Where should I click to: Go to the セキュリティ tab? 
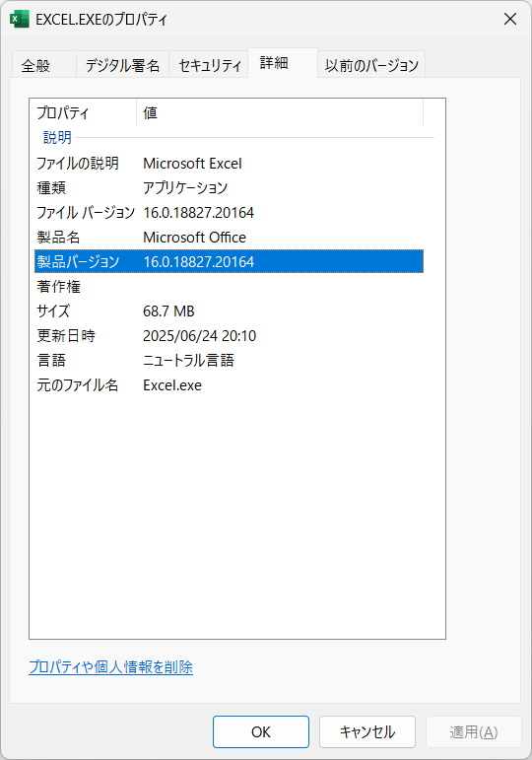coord(209,65)
